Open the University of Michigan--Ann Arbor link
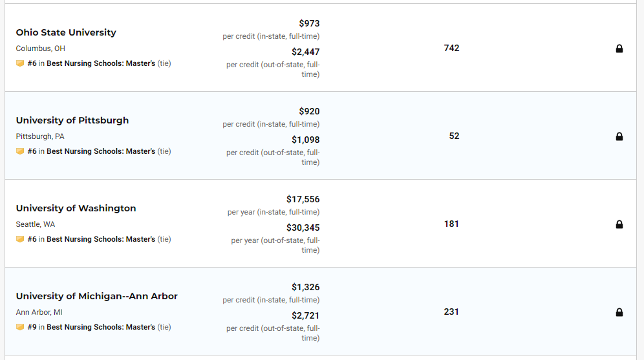This screenshot has width=644, height=360. [96, 296]
